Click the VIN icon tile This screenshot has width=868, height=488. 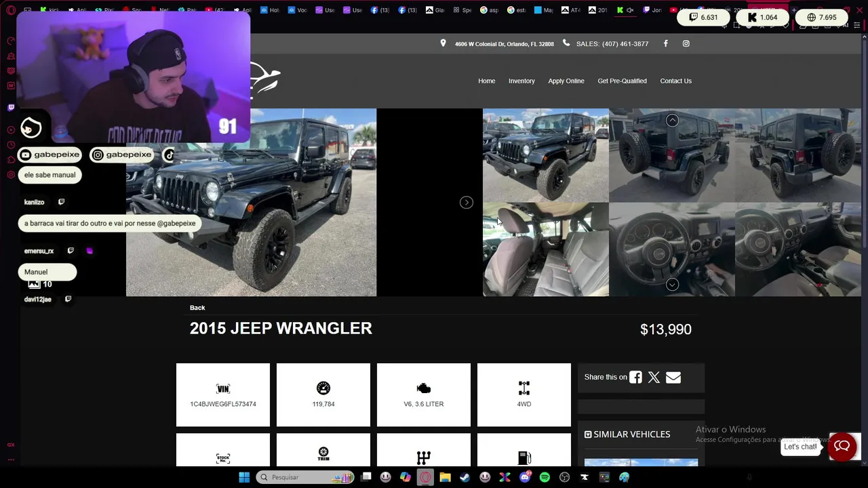click(223, 388)
